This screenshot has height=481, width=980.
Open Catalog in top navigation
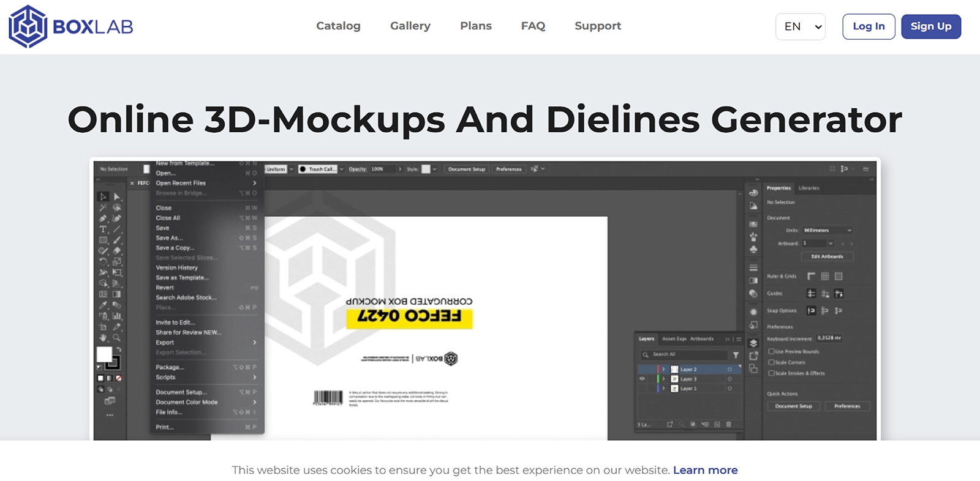(338, 26)
